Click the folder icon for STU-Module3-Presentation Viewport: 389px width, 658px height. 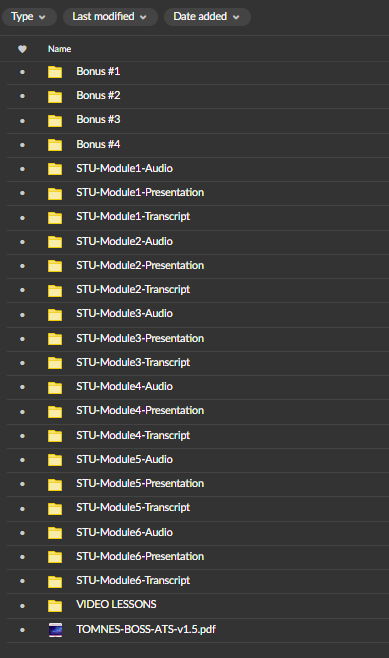[55, 339]
